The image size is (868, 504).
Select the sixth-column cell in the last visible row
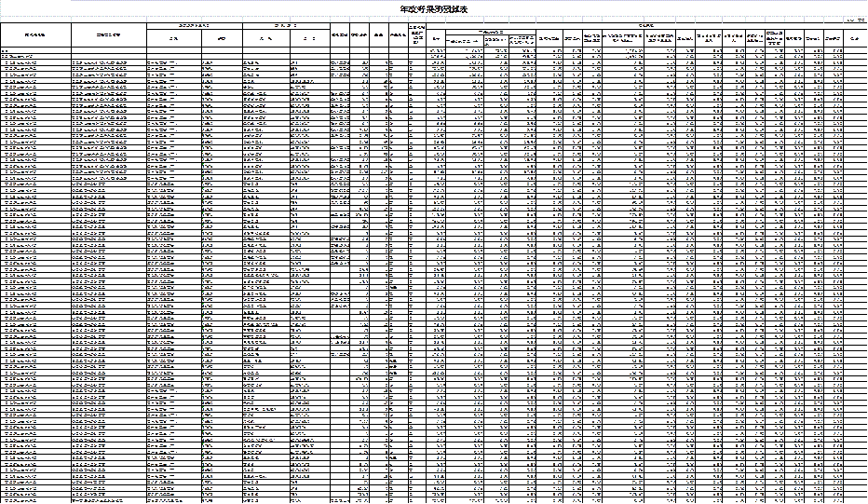point(296,500)
